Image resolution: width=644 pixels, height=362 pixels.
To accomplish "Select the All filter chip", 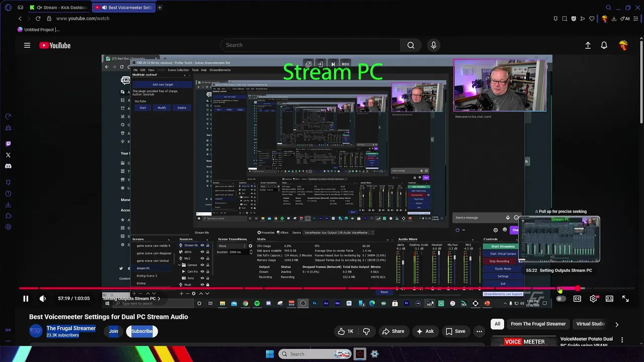I will pos(498,324).
